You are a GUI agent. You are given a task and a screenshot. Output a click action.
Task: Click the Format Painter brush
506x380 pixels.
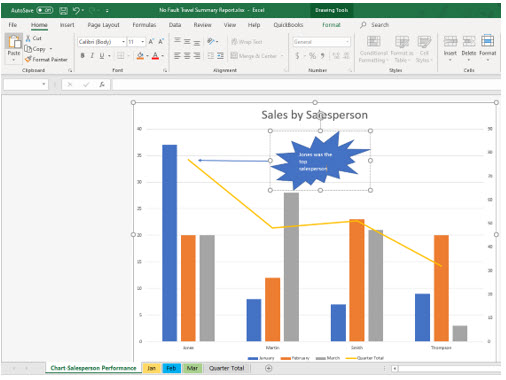[x=46, y=59]
